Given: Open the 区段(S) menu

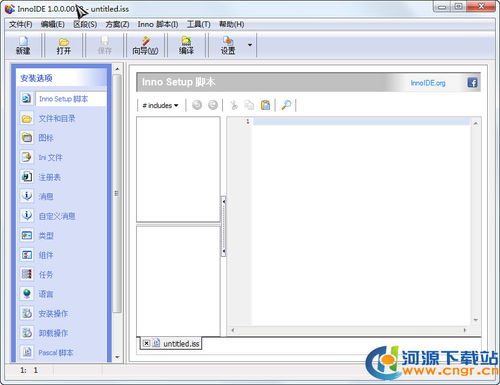Looking at the screenshot, I should [85, 24].
